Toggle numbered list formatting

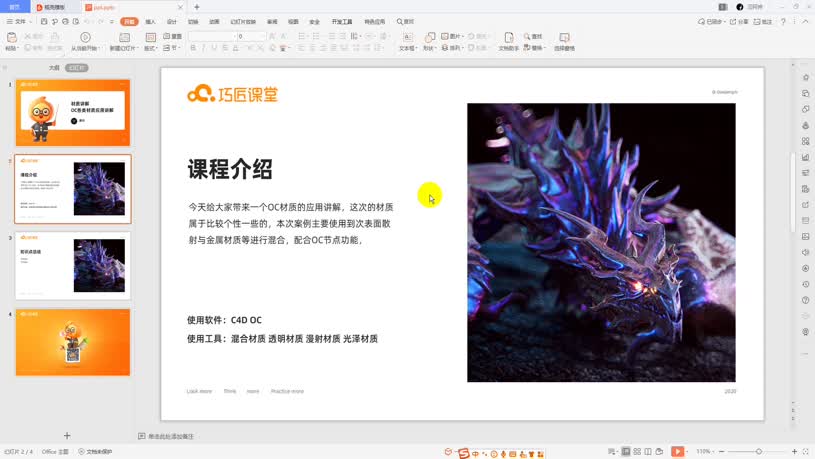[x=316, y=36]
